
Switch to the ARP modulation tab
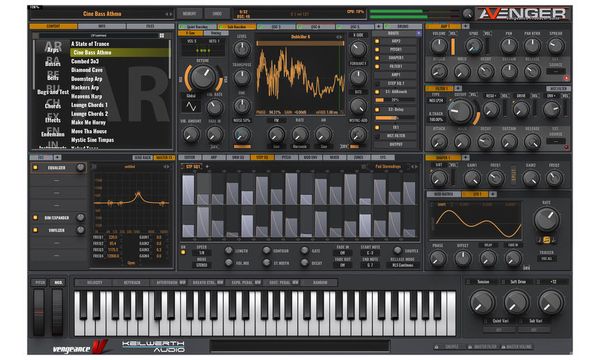[x=214, y=158]
